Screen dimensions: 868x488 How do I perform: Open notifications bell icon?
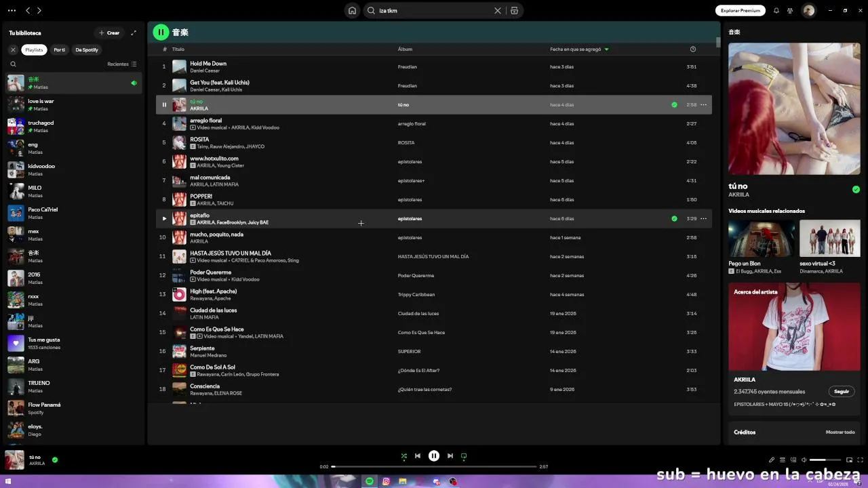pyautogui.click(x=776, y=10)
